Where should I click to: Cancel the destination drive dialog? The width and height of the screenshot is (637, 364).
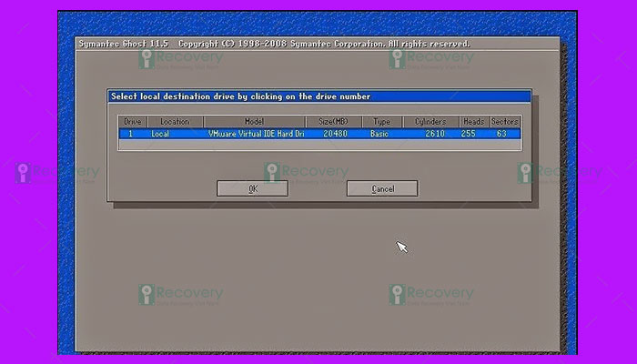pos(382,188)
